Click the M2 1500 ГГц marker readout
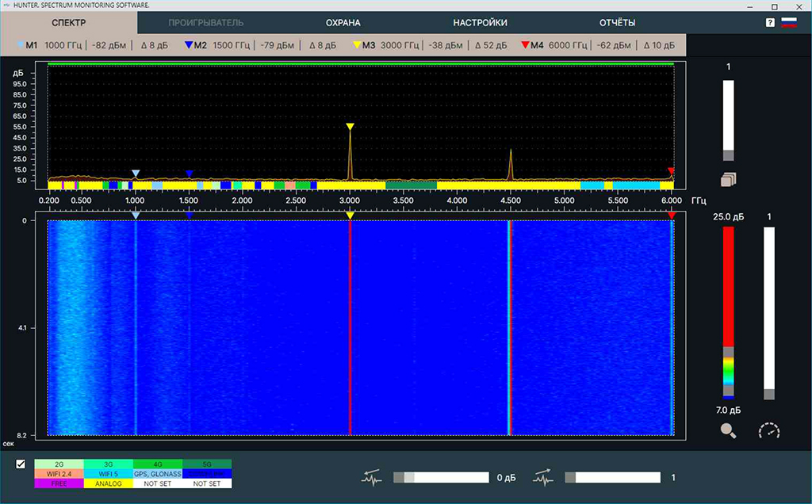This screenshot has width=812, height=504. click(x=260, y=45)
